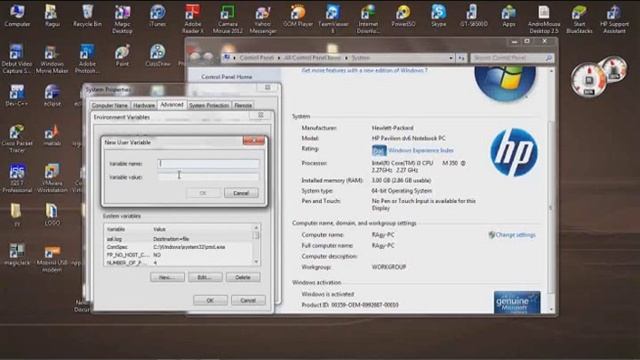
Task: Select the Advanced tab in System Properties
Action: pyautogui.click(x=171, y=104)
